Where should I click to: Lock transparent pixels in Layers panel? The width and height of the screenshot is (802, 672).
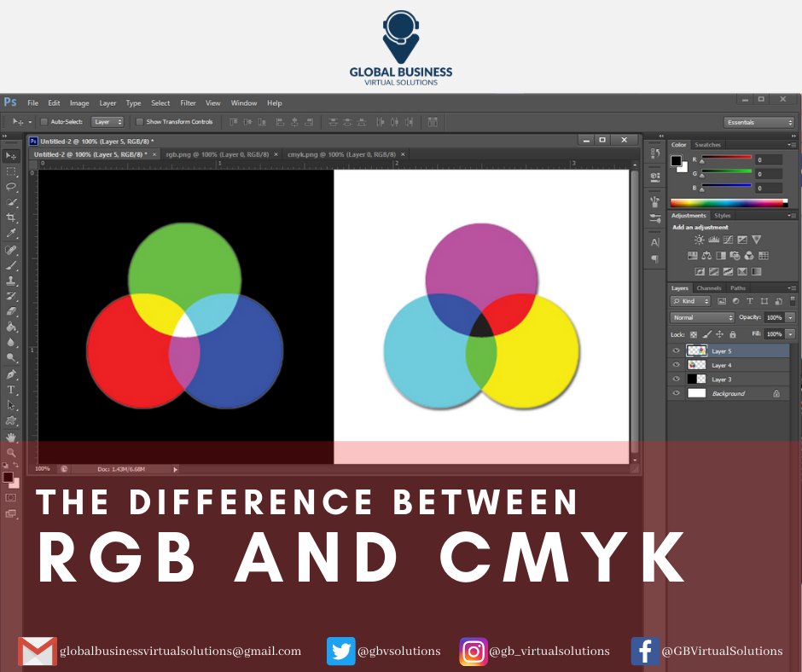click(694, 334)
